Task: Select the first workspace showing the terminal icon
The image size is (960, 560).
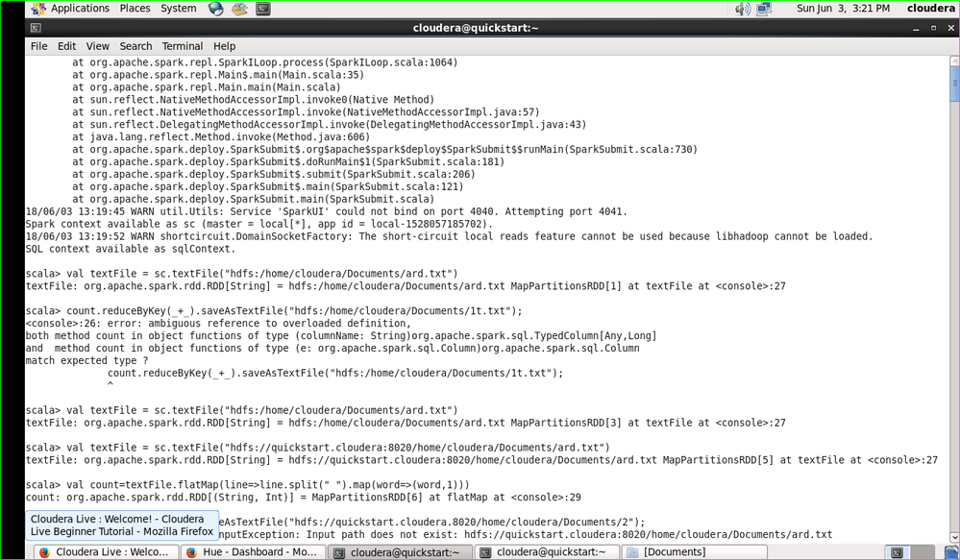Action: [897, 552]
